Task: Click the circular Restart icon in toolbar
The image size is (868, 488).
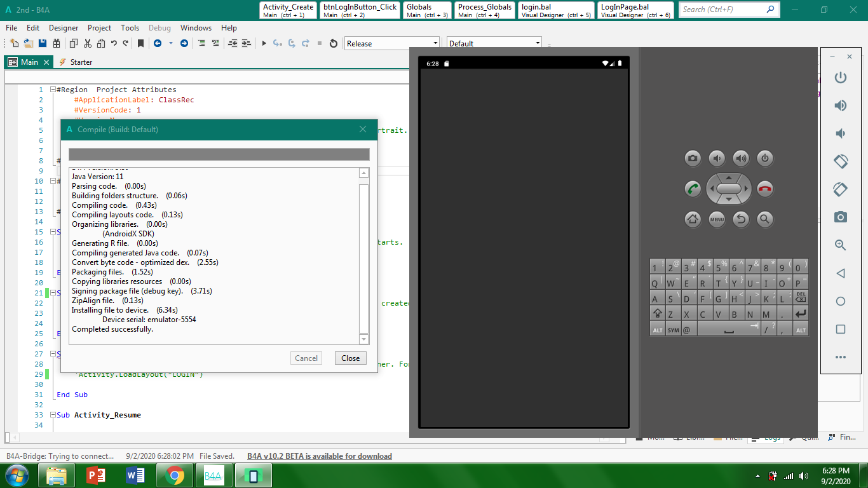Action: (334, 43)
